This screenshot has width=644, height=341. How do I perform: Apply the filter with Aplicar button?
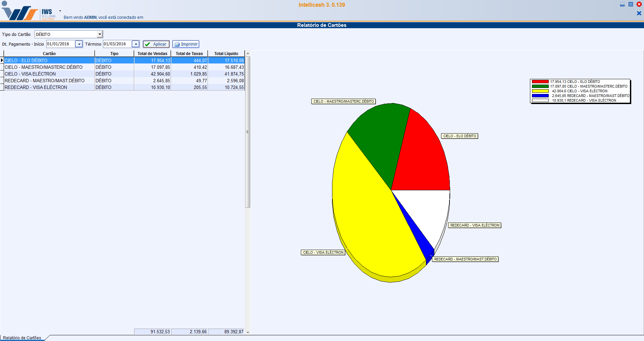(156, 44)
